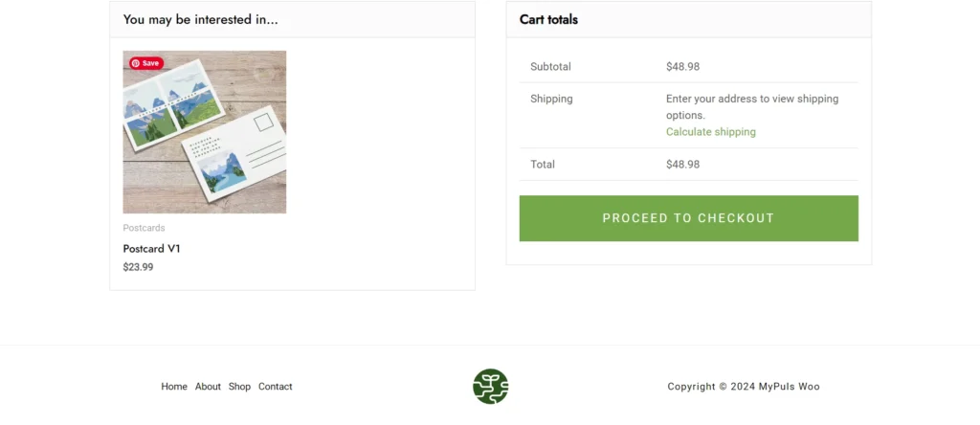980x425 pixels.
Task: Open the Postcard V1 product title
Action: coord(152,249)
